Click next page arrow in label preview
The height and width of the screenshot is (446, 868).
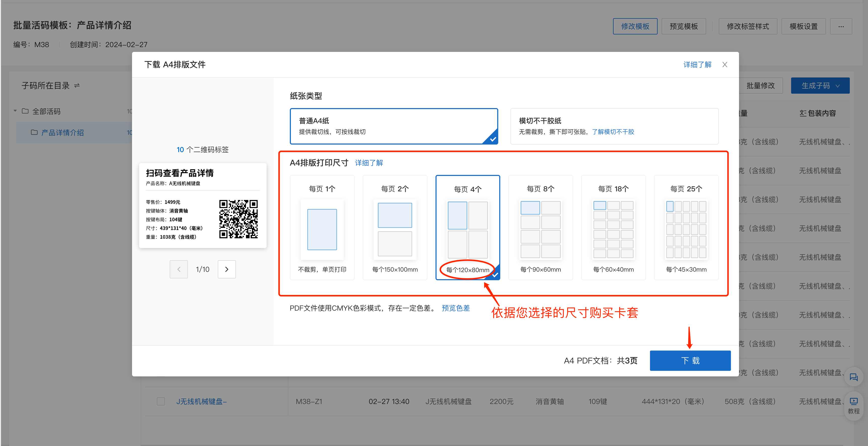[226, 269]
